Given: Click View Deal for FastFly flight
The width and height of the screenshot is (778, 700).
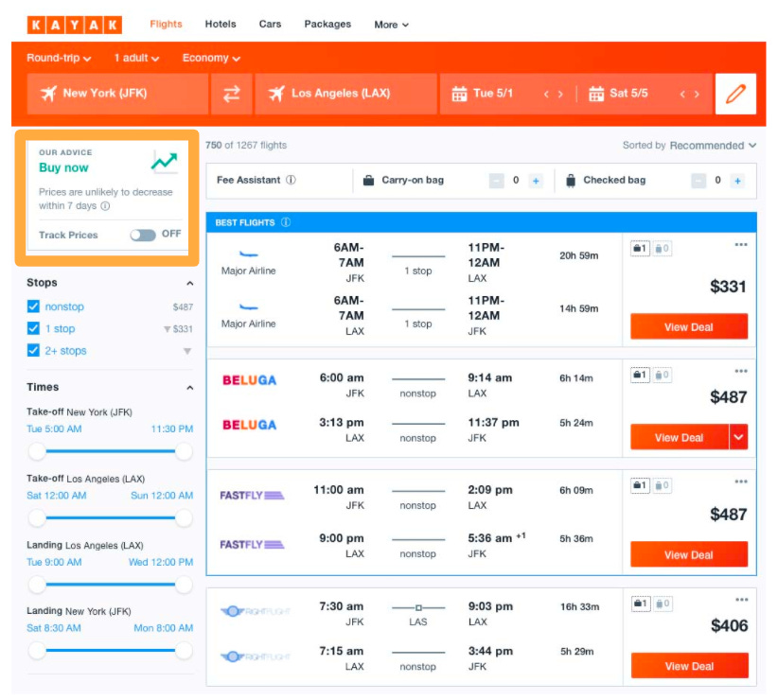Looking at the screenshot, I should tap(689, 554).
